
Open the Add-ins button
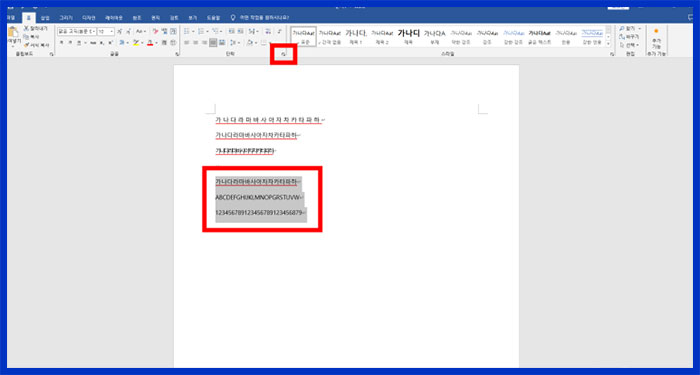pyautogui.click(x=655, y=39)
